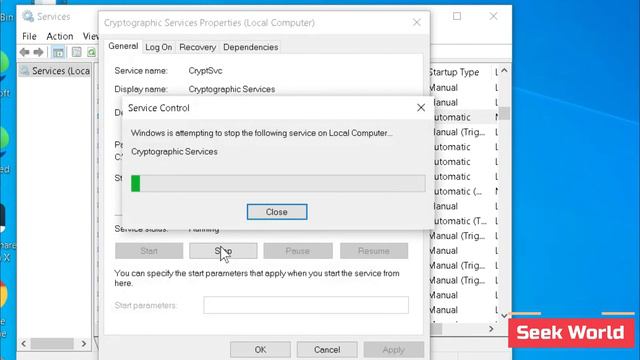
Task: Click the Stop service button
Action: (223, 251)
